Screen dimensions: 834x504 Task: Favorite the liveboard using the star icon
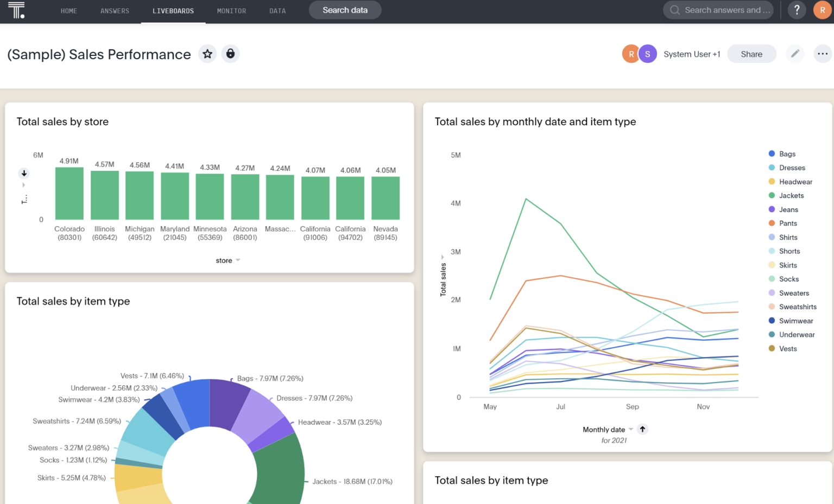click(x=207, y=54)
